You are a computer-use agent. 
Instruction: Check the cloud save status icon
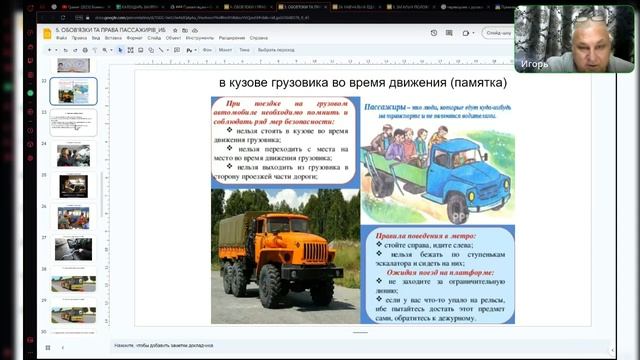tap(195, 30)
